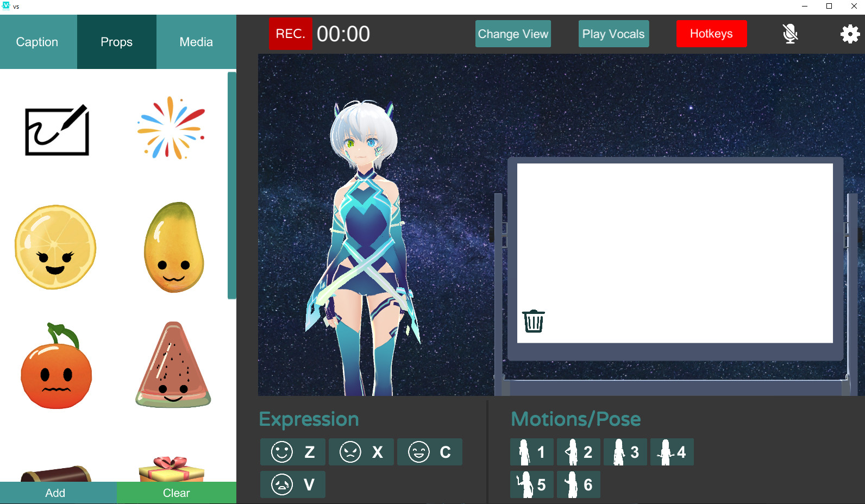Start recording with REC button
Image resolution: width=865 pixels, height=504 pixels.
(x=291, y=34)
